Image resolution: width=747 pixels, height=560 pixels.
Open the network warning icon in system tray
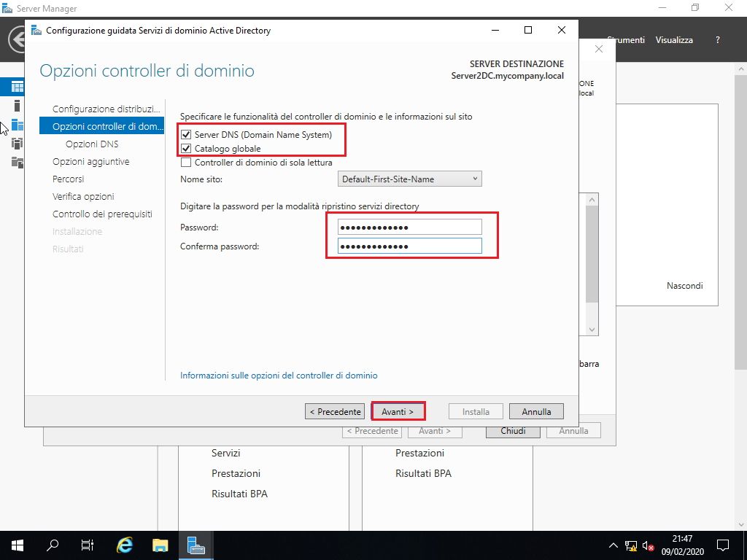point(630,545)
